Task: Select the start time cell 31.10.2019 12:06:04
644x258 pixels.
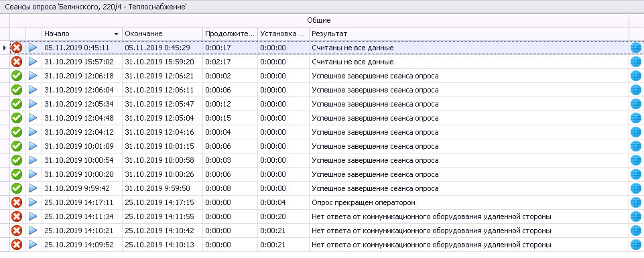Action: tap(82, 90)
